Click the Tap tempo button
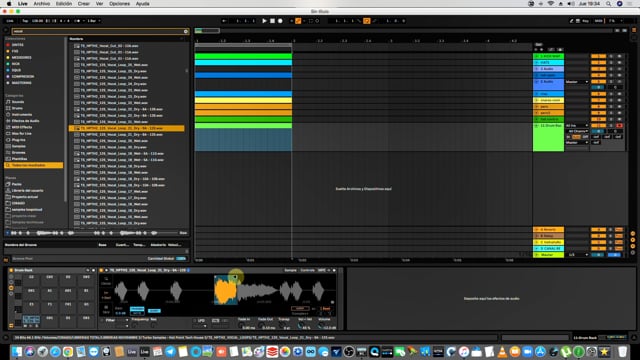Screen dimensions: 640x360 click(x=25, y=21)
